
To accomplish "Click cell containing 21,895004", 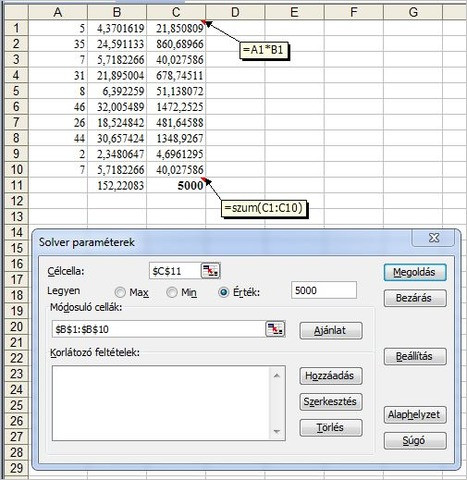I will (117, 75).
